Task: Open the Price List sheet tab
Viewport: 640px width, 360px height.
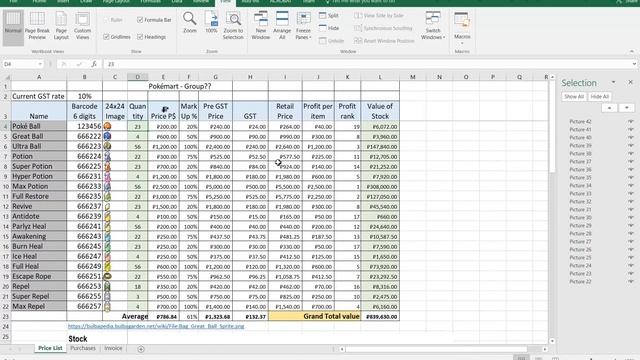Action: [x=50, y=348]
